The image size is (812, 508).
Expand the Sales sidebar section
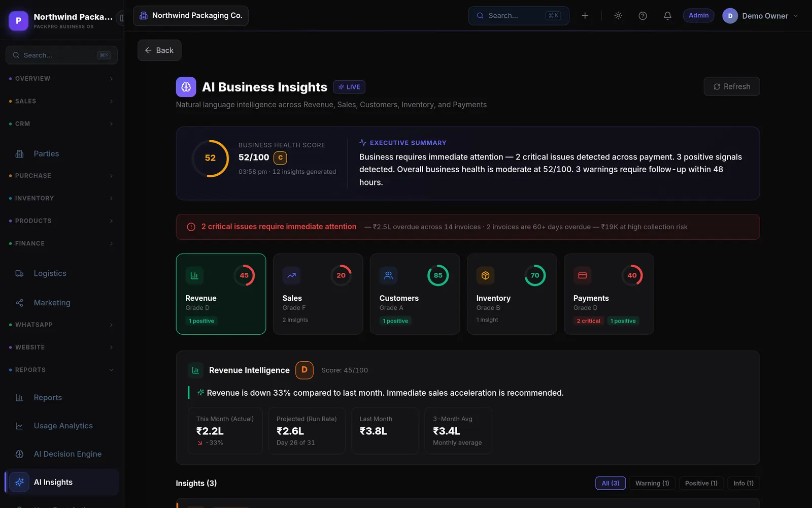click(61, 101)
